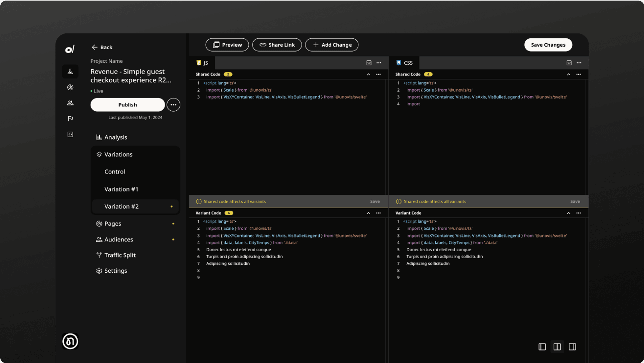
Task: Click the Live status indicator dot
Action: pos(90,91)
